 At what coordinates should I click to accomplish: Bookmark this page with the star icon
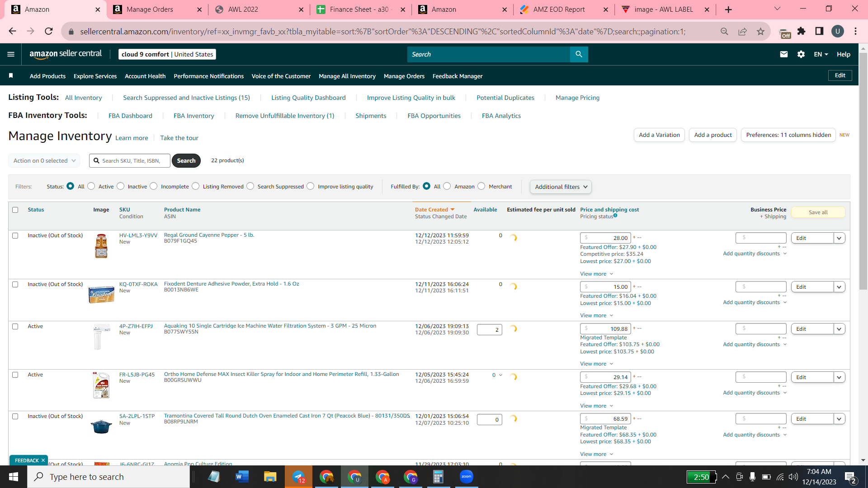[x=760, y=31]
